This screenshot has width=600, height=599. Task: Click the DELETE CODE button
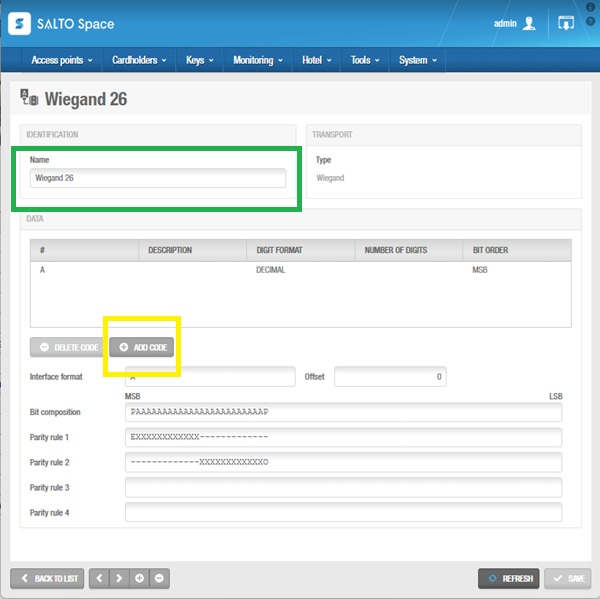coord(69,347)
